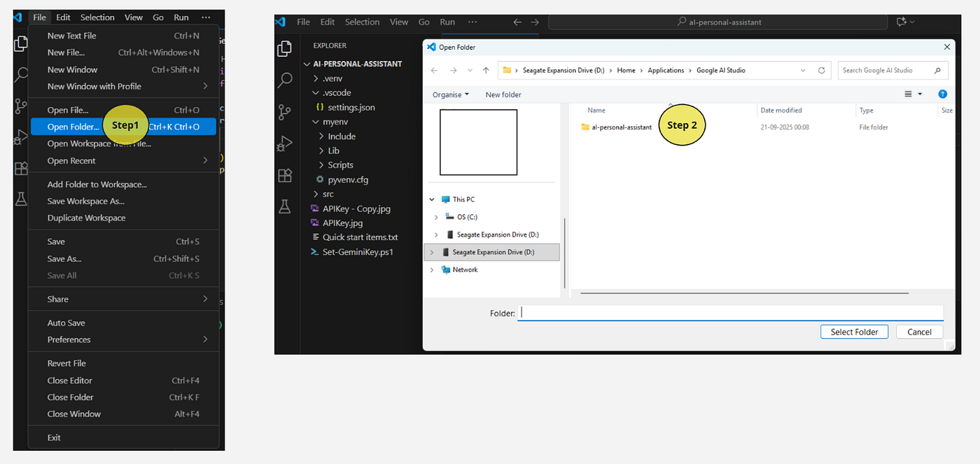Click the Select Folder button
The width and height of the screenshot is (980, 464).
pos(854,332)
